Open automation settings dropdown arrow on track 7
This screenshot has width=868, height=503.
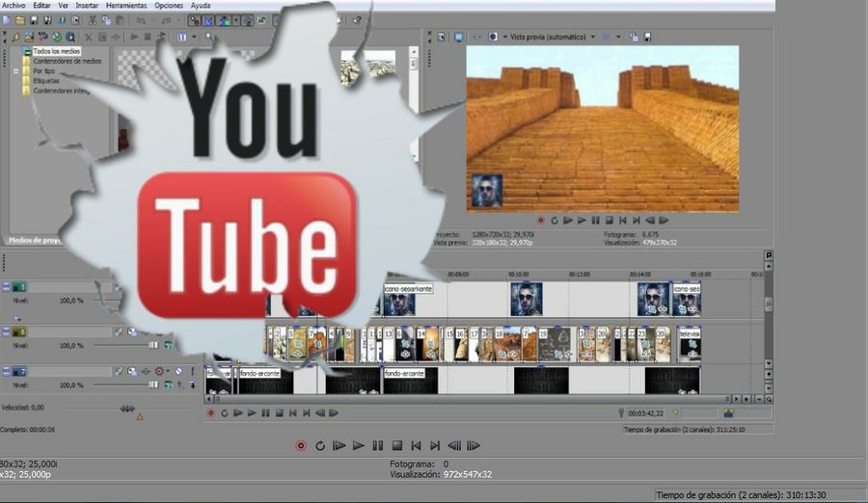[x=168, y=371]
